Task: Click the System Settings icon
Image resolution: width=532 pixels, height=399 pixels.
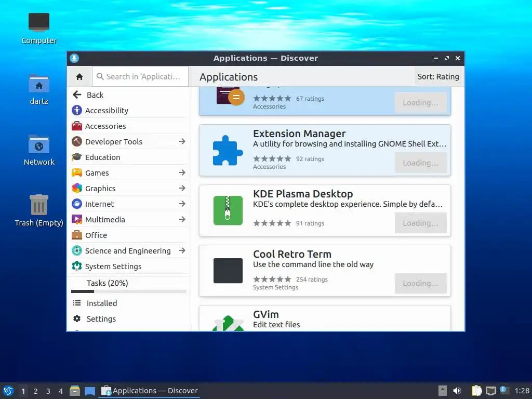Action: pyautogui.click(x=77, y=267)
